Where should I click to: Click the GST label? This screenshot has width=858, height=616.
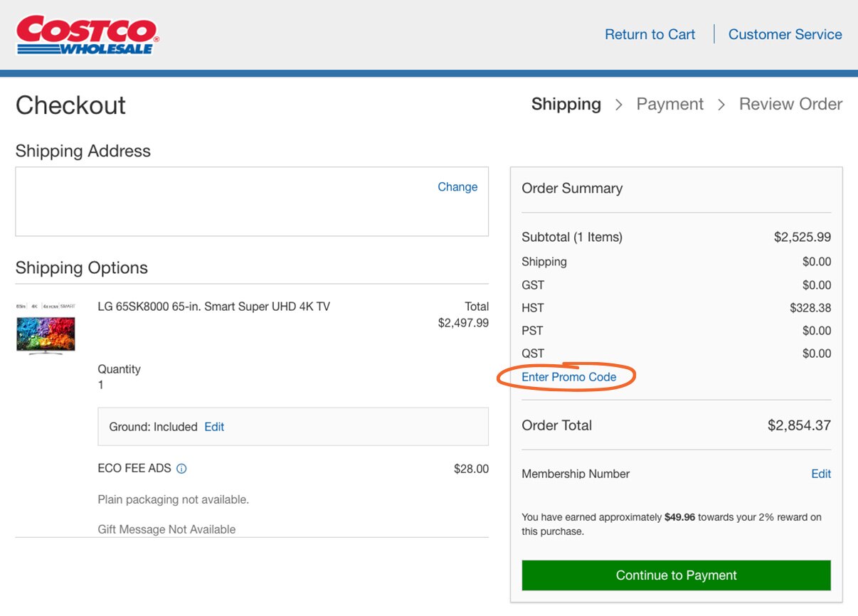(x=533, y=285)
